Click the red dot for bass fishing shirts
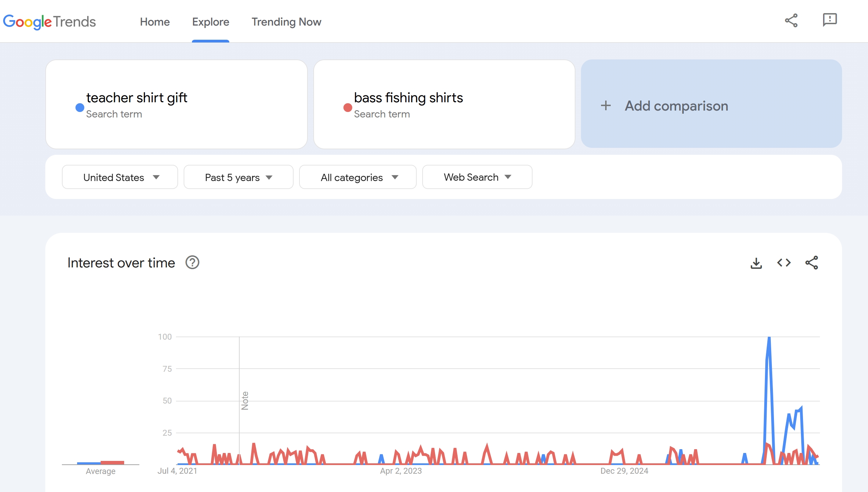868x492 pixels. [348, 107]
